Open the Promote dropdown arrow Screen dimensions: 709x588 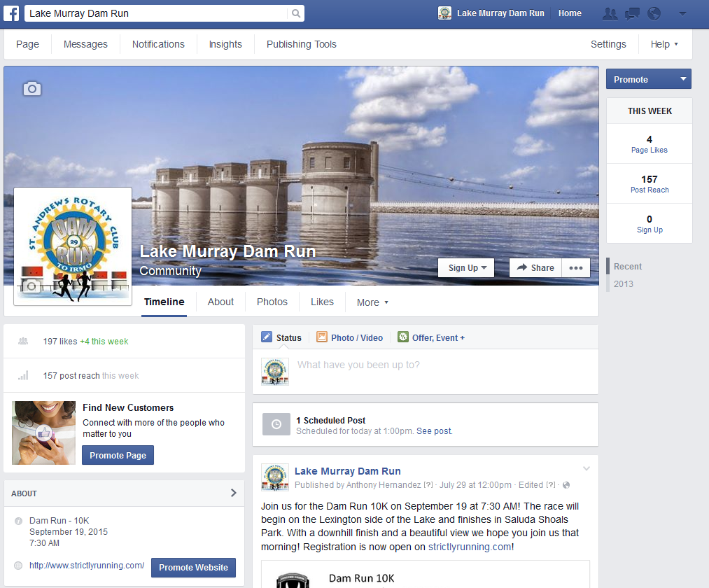[683, 79]
